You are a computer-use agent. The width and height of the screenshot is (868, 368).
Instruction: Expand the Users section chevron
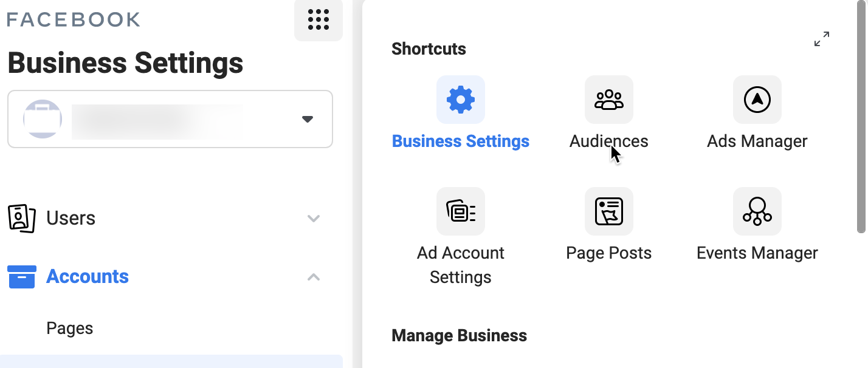[x=314, y=218]
